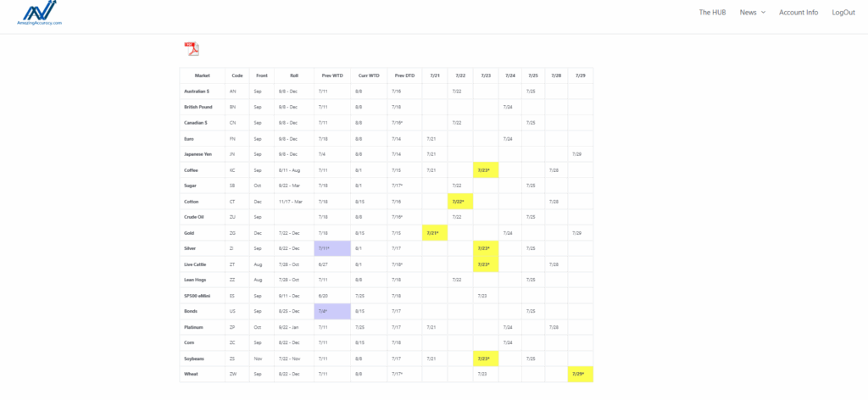Click the SP500 eMini market name

click(x=198, y=296)
